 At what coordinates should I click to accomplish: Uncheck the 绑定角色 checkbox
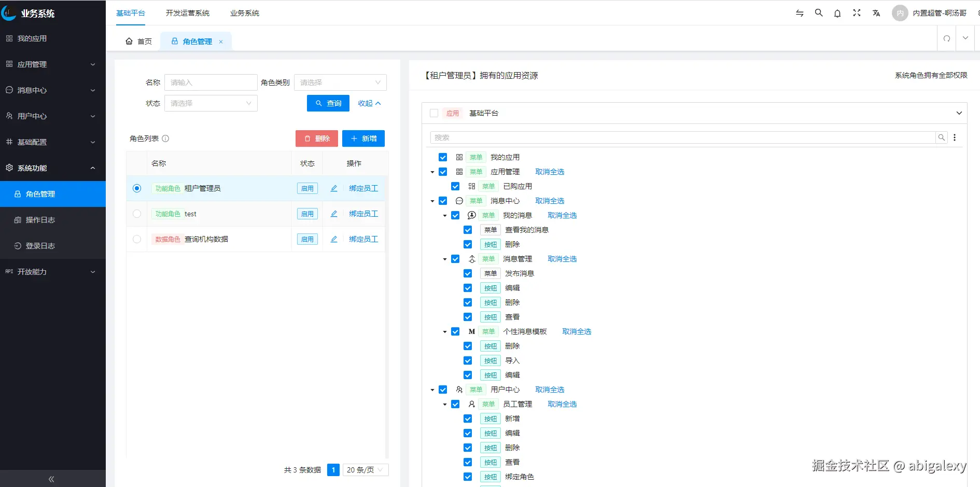pos(468,477)
